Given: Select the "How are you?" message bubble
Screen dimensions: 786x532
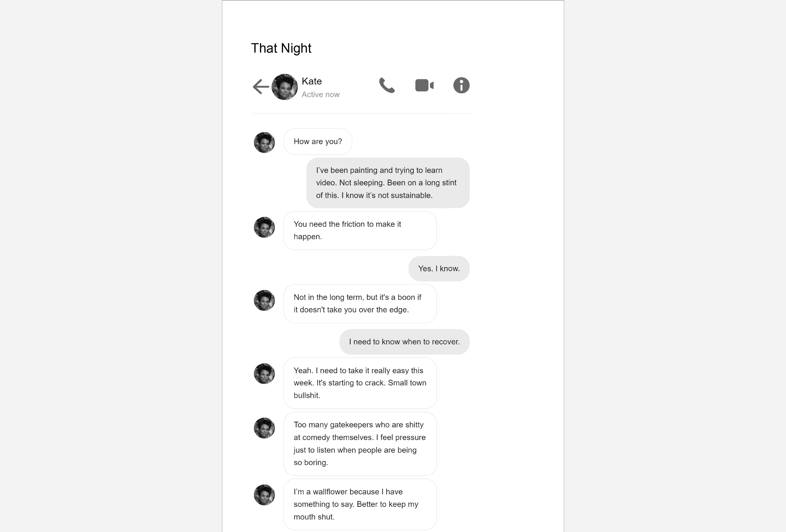Looking at the screenshot, I should [318, 141].
